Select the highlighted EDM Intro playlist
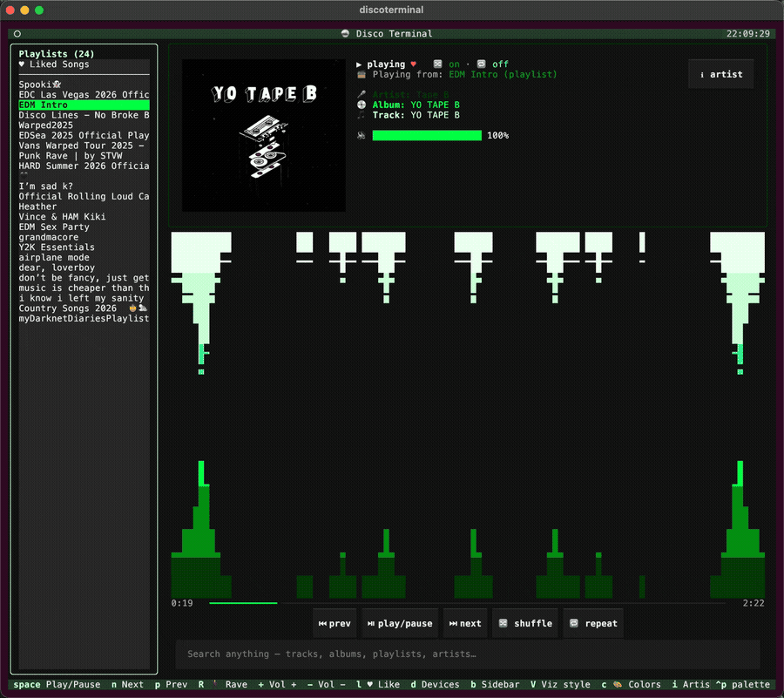 [84, 105]
